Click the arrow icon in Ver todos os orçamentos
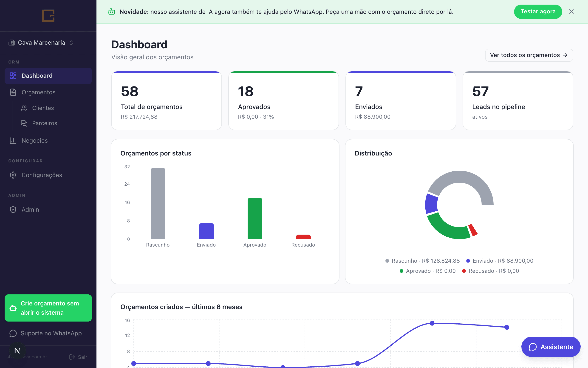This screenshot has width=588, height=368. coord(565,55)
